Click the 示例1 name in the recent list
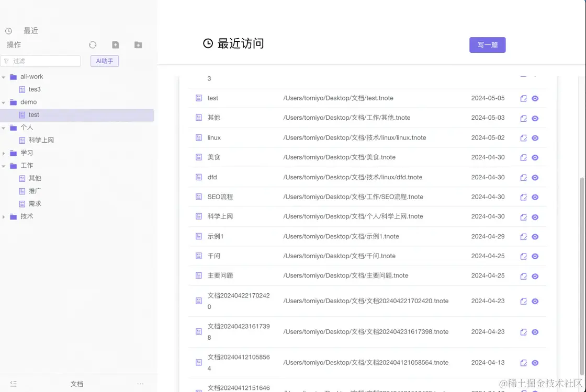This screenshot has width=586, height=392. (215, 236)
